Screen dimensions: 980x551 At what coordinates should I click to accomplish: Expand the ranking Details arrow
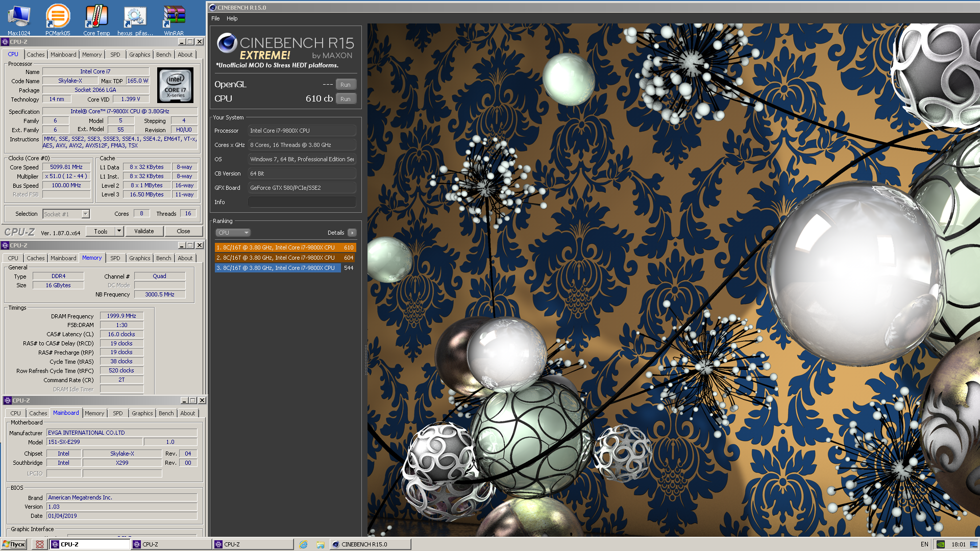(x=352, y=233)
